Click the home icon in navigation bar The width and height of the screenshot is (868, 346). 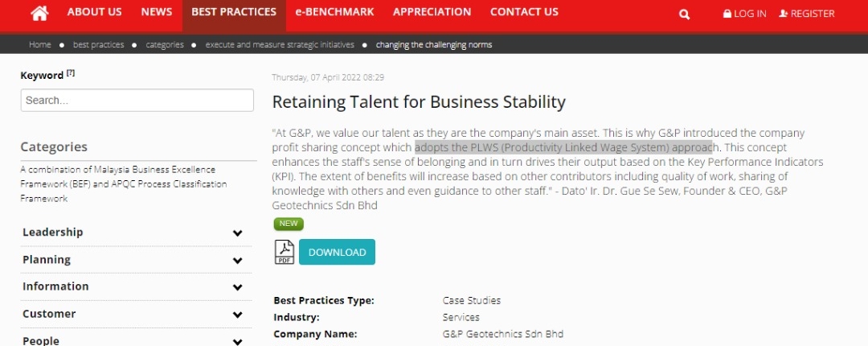click(x=39, y=13)
